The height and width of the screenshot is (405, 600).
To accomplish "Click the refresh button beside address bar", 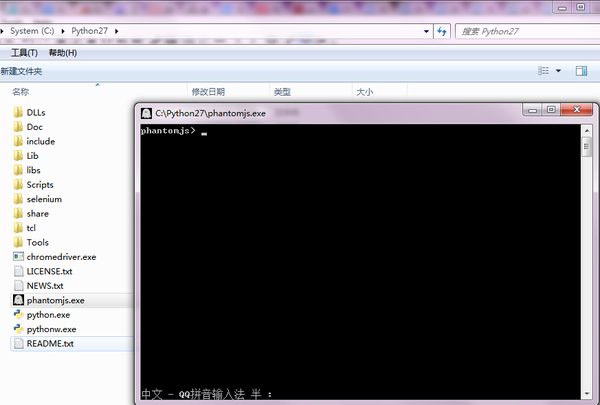I will 442,31.
